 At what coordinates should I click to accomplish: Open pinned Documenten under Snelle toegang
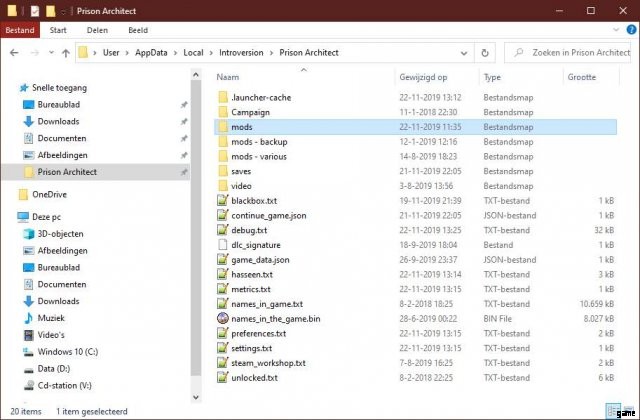(x=62, y=138)
